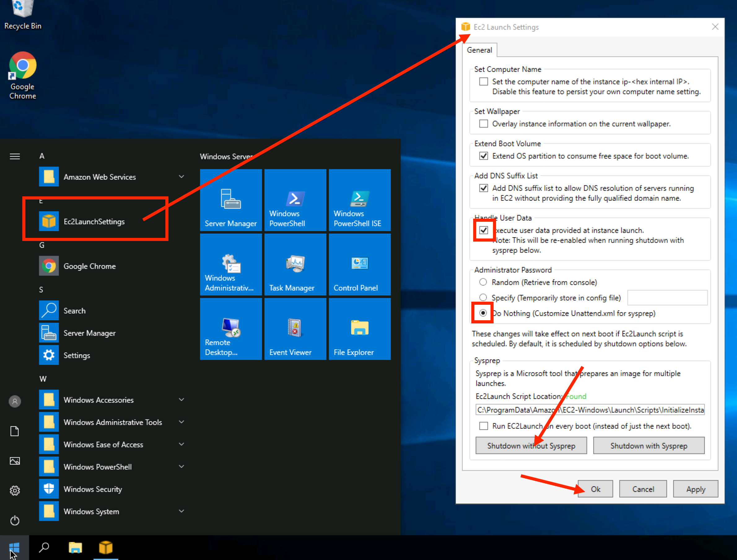
Task: Enable Set Wallpaper overlay checkbox
Action: [483, 124]
